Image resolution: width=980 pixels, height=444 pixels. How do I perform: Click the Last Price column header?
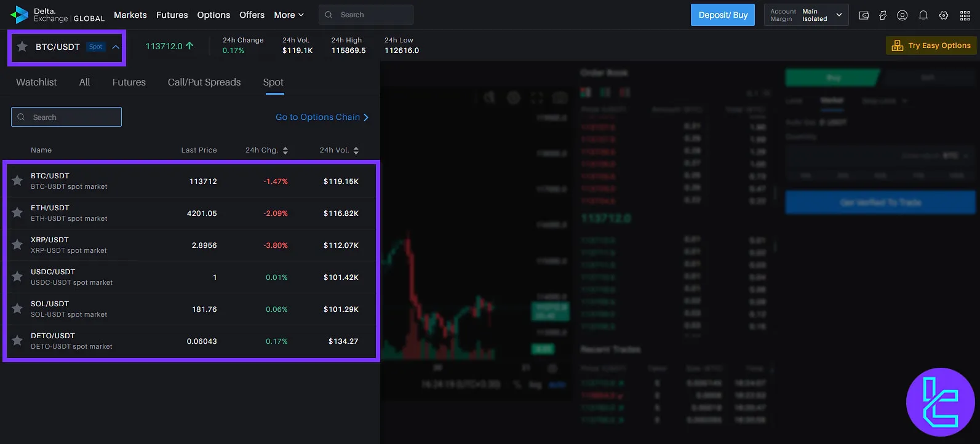(x=199, y=150)
